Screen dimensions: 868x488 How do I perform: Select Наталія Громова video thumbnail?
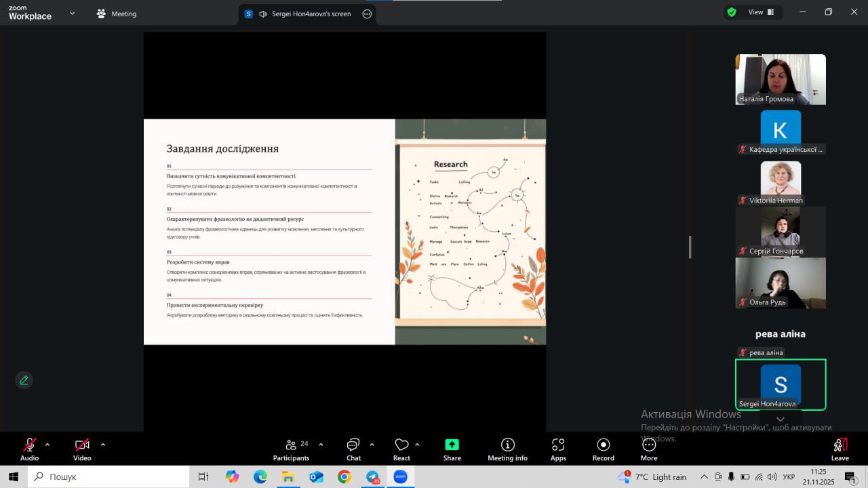pos(781,79)
